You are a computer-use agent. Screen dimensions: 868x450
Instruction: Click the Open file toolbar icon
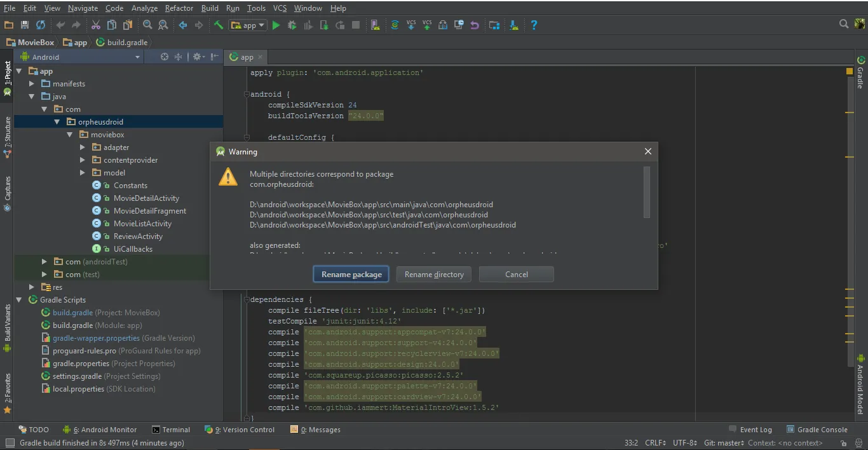9,25
